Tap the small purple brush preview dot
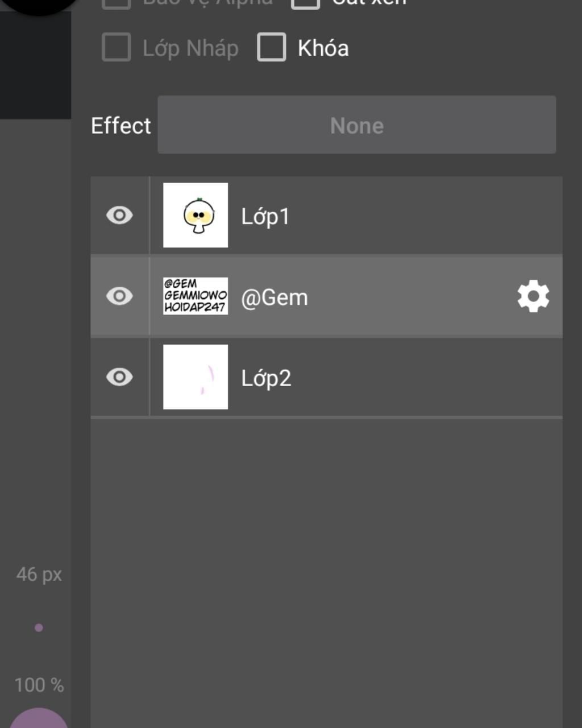The height and width of the screenshot is (728, 582). pos(39,628)
